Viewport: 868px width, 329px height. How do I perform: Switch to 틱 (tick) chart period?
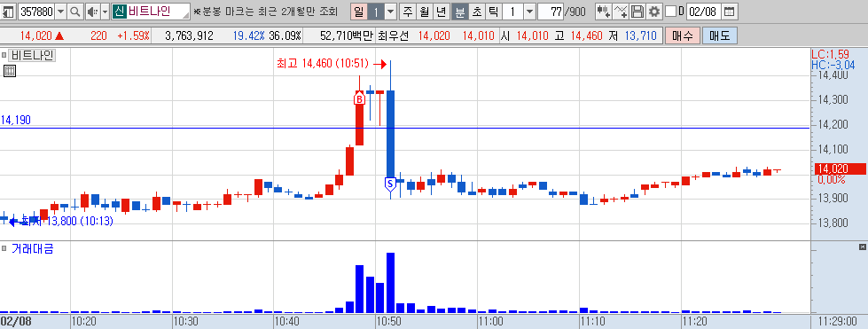(494, 11)
